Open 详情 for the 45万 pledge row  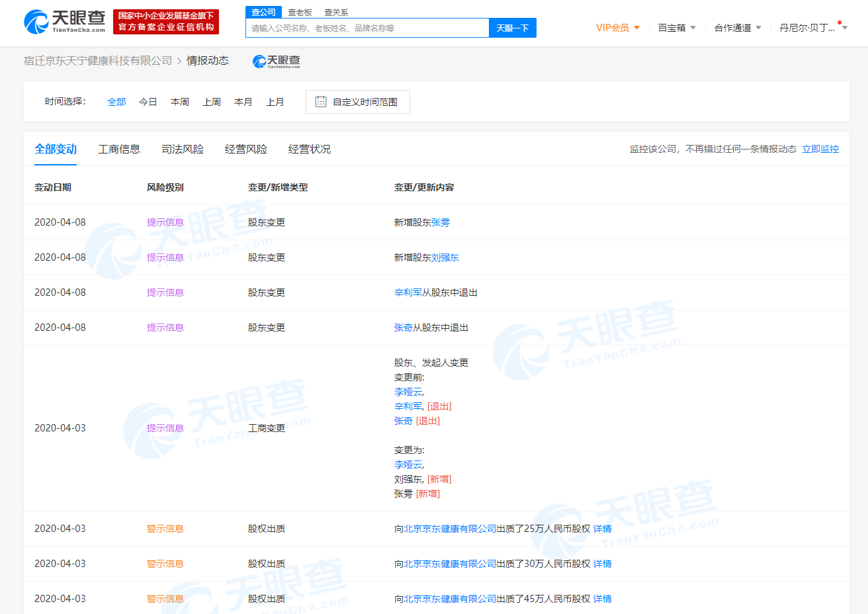pos(603,599)
